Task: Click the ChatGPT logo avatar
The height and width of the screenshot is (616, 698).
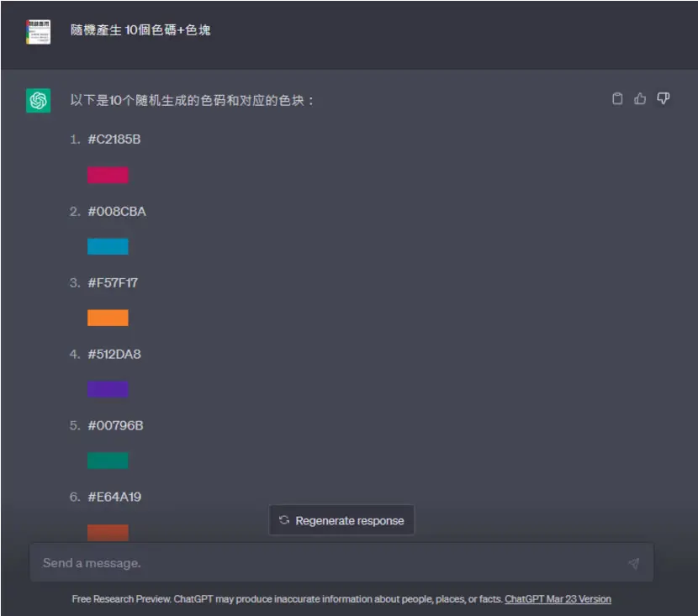Action: tap(39, 101)
